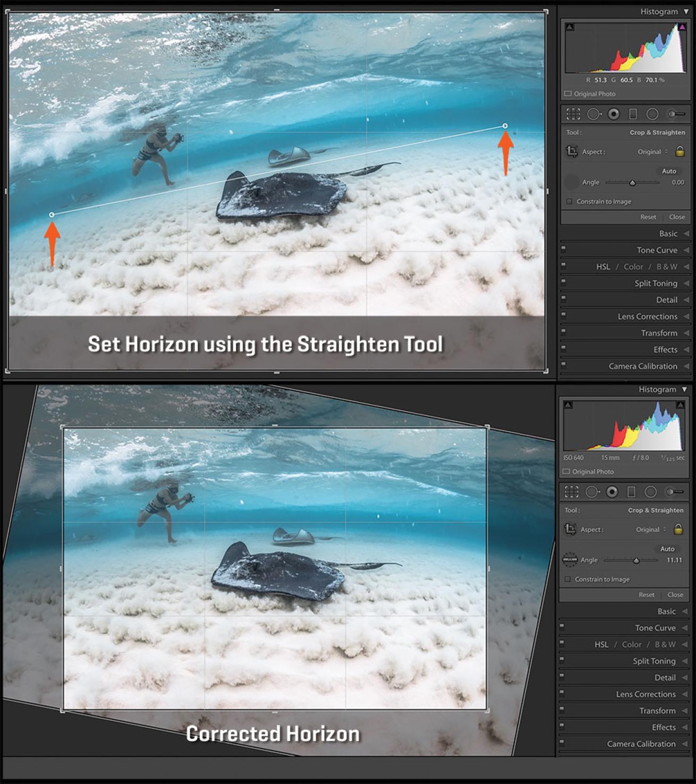The image size is (696, 784).
Task: Click Angle slider handle showing value 11.11
Action: click(636, 560)
